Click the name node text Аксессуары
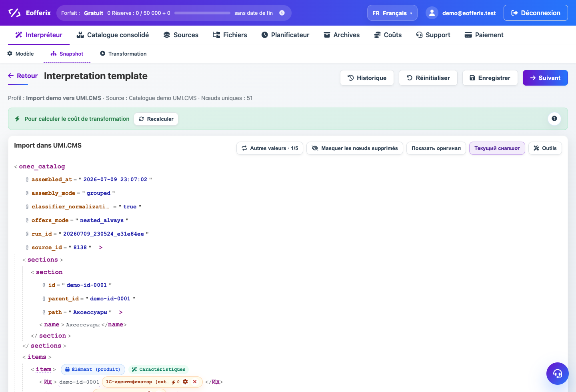 (83, 325)
